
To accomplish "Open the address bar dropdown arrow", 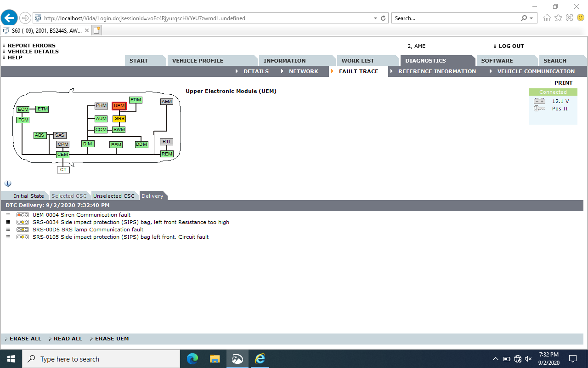I will (375, 18).
